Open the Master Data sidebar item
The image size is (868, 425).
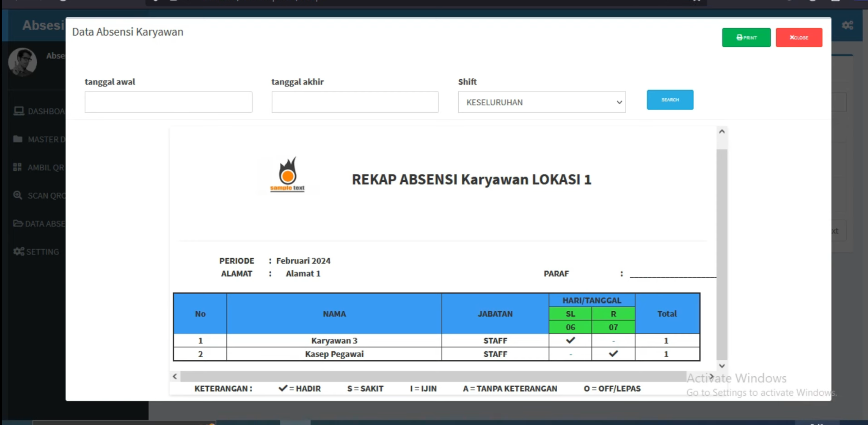point(39,139)
